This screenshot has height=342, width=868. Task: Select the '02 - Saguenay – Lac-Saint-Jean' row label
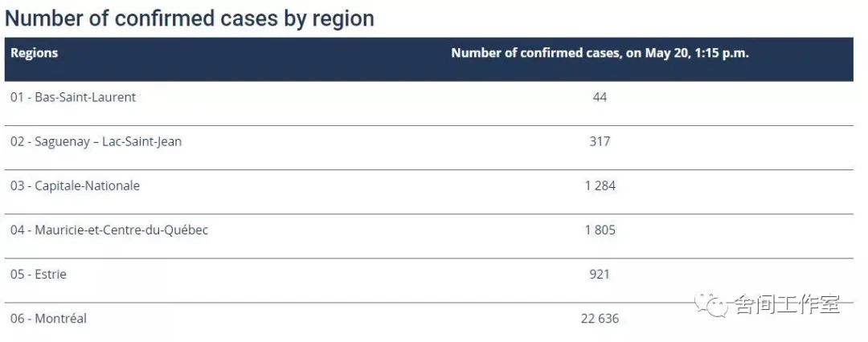[96, 141]
